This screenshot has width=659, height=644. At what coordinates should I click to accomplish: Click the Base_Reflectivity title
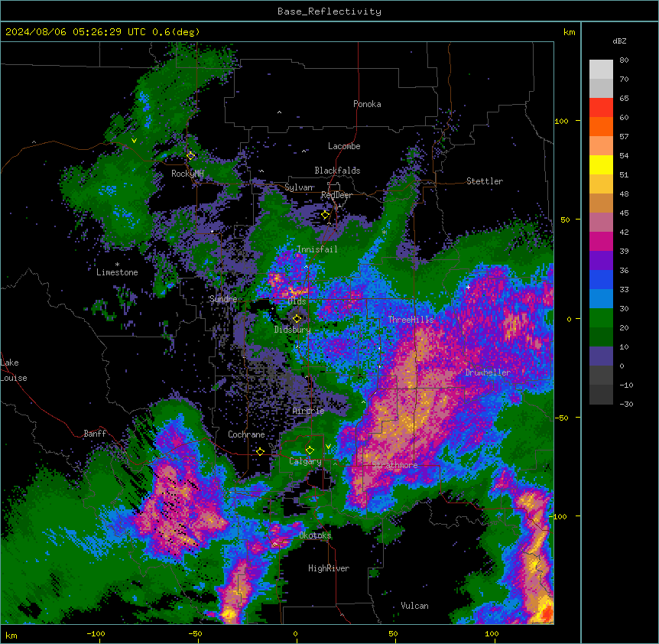pos(329,11)
